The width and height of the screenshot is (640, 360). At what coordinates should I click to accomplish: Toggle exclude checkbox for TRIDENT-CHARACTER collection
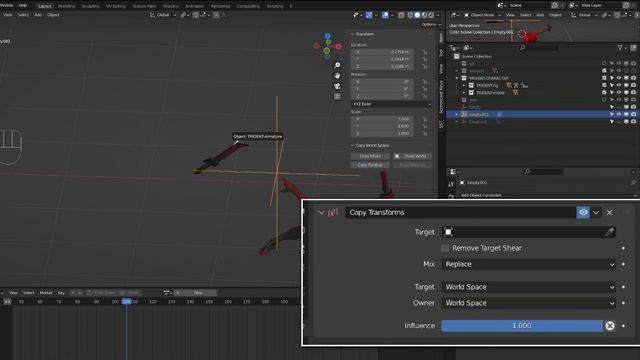click(604, 78)
